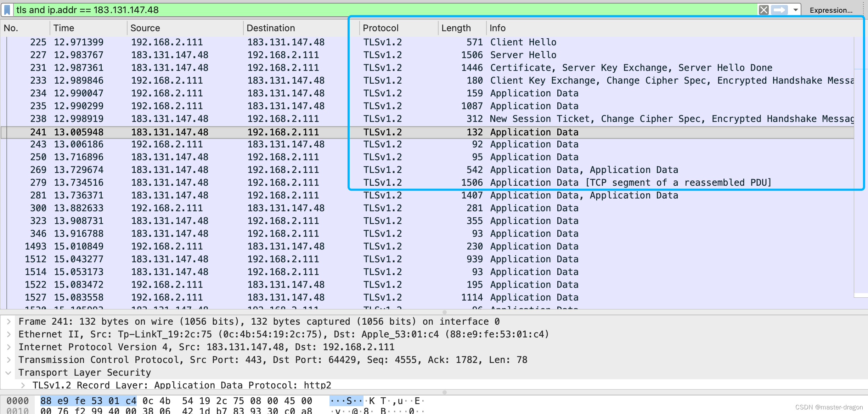
Task: Sort by the Time column header
Action: tap(64, 28)
